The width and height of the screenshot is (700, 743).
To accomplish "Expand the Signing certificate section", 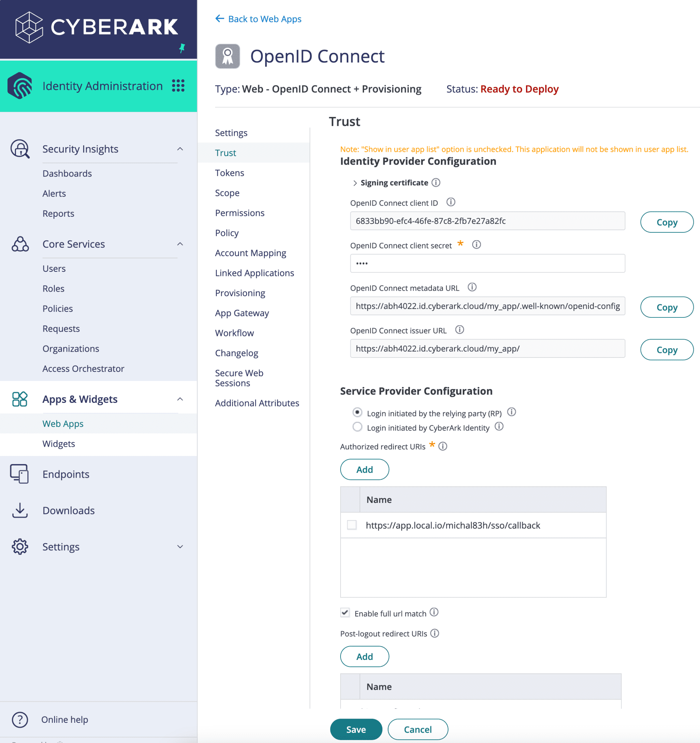I will click(x=355, y=183).
